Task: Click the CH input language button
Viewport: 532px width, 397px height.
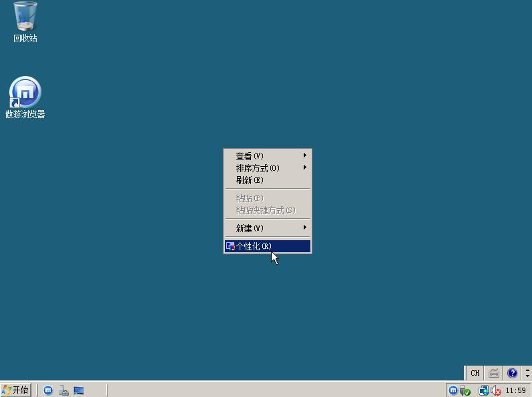Action: (475, 374)
